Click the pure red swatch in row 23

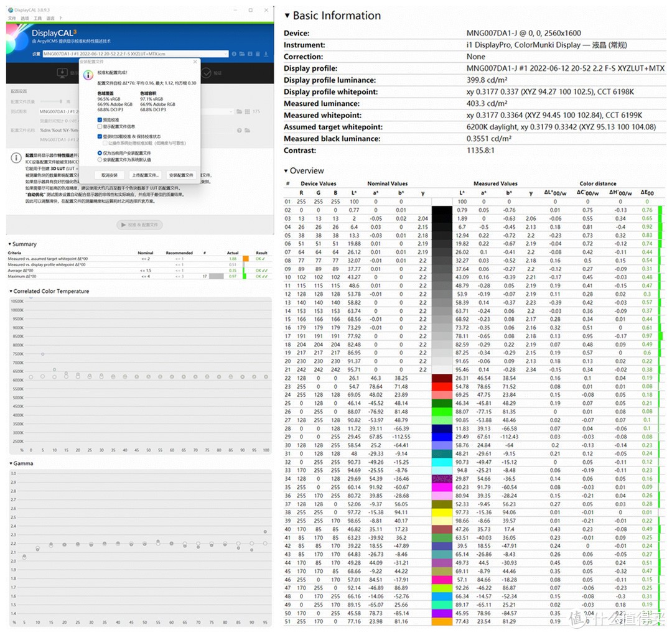point(442,386)
